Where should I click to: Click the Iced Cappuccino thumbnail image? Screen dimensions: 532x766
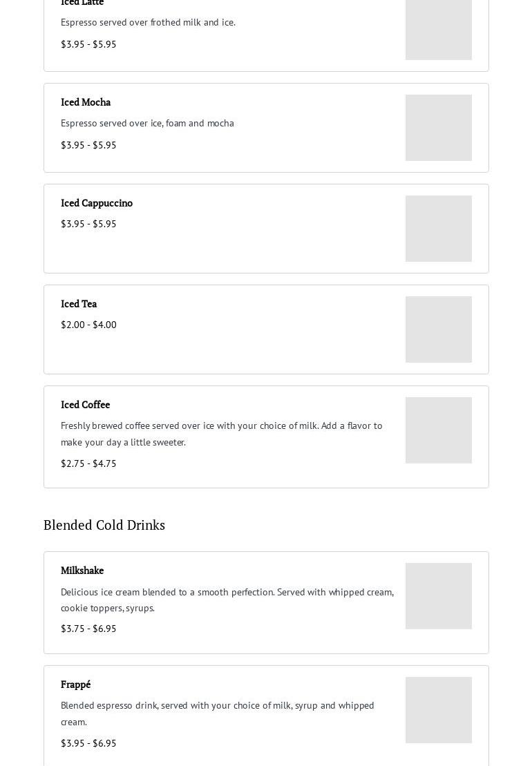(438, 229)
